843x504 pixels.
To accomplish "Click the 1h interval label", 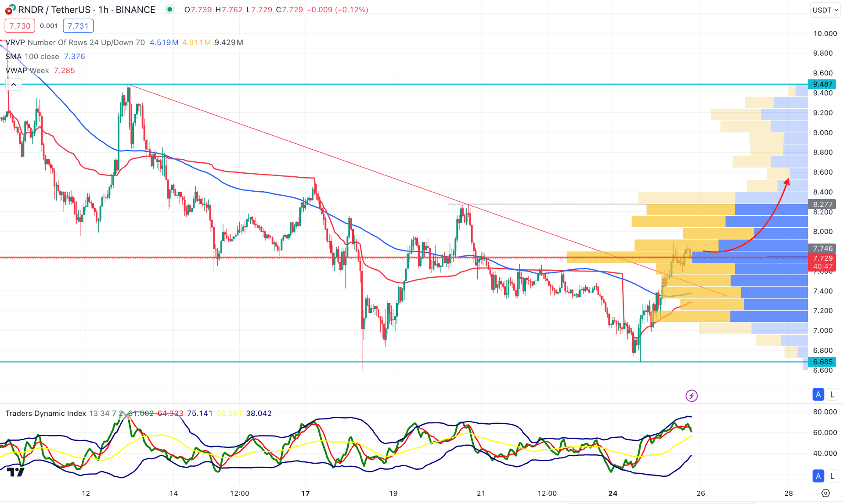I will 103,10.
